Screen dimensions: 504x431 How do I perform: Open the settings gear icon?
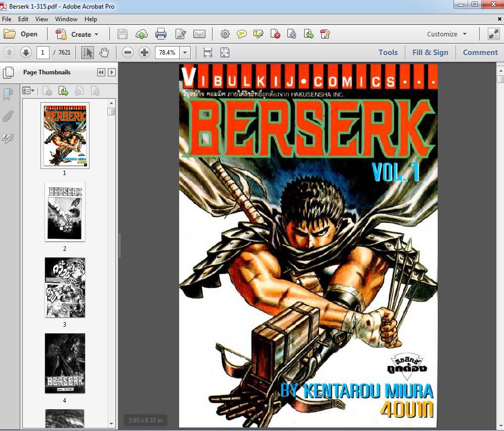tap(225, 34)
